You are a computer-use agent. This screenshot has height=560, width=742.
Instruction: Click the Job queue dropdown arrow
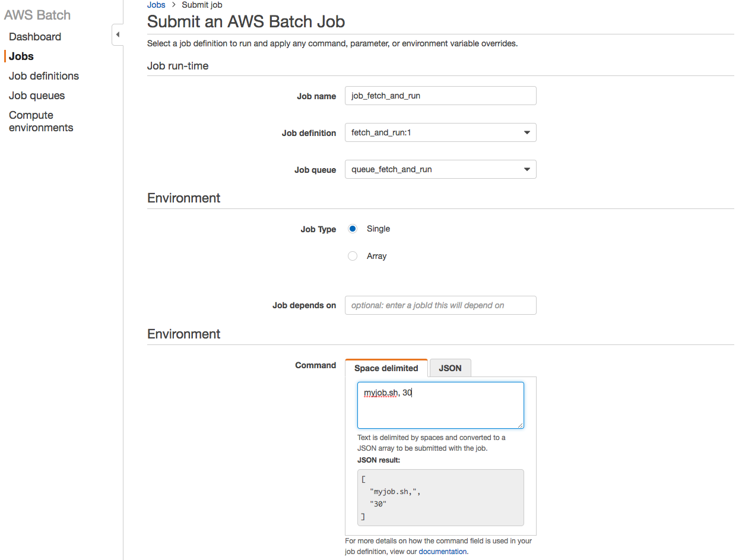(527, 170)
